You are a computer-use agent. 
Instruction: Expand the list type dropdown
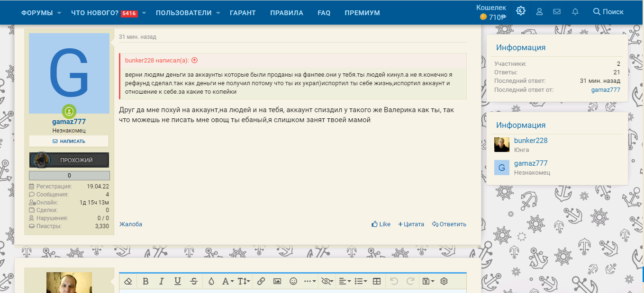pyautogui.click(x=361, y=281)
